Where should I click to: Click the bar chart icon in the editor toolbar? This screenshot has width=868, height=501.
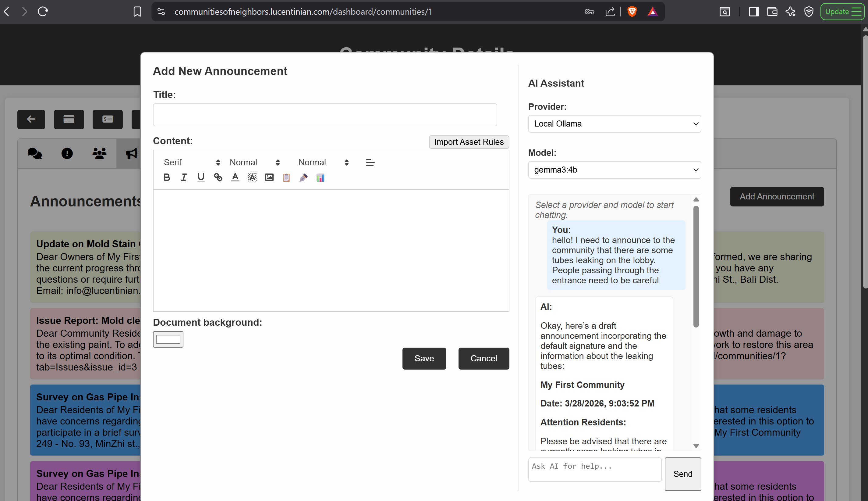(x=321, y=177)
